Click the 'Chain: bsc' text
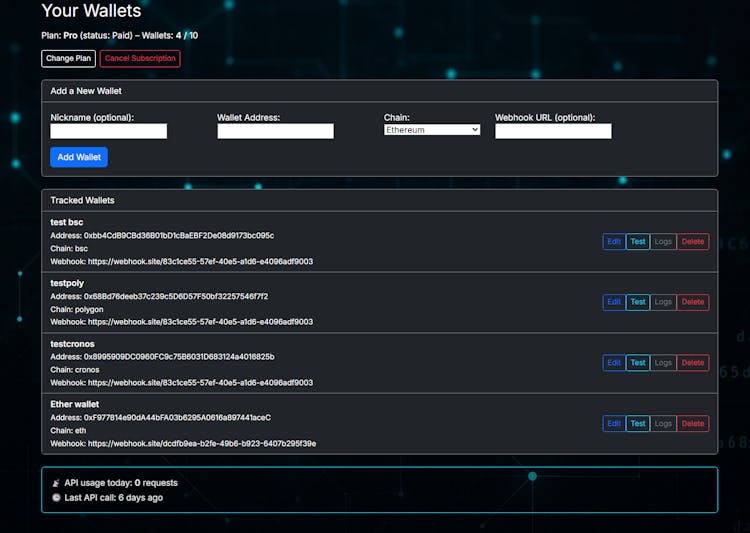This screenshot has height=533, width=750. tap(69, 248)
